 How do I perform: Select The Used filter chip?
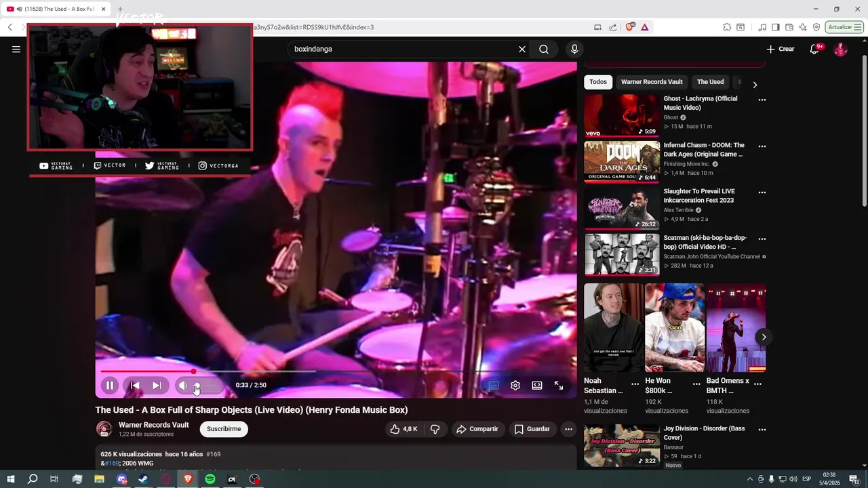[710, 82]
